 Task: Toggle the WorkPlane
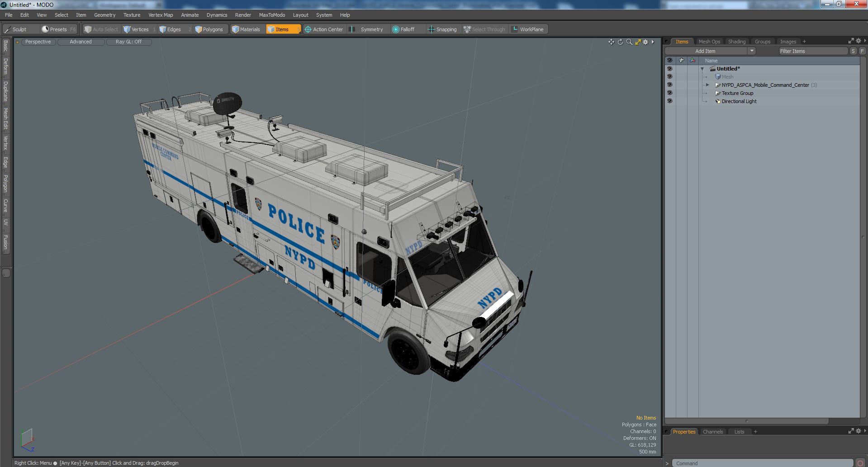click(x=527, y=29)
